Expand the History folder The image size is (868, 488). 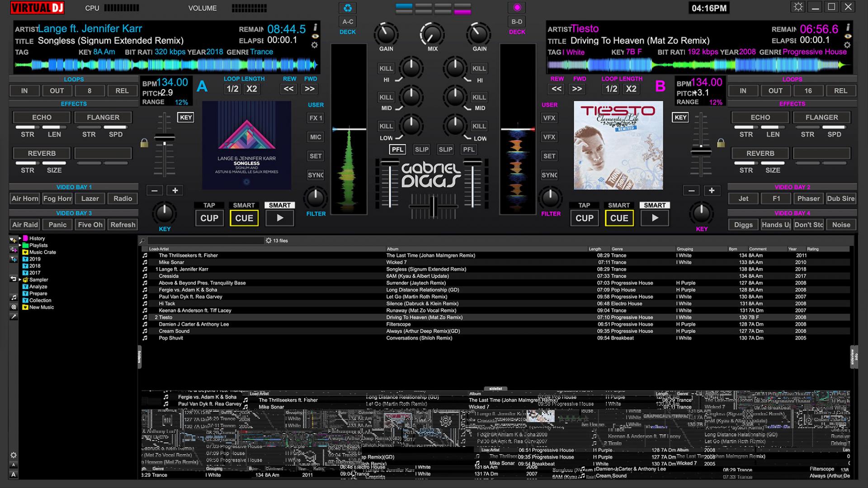click(x=20, y=238)
